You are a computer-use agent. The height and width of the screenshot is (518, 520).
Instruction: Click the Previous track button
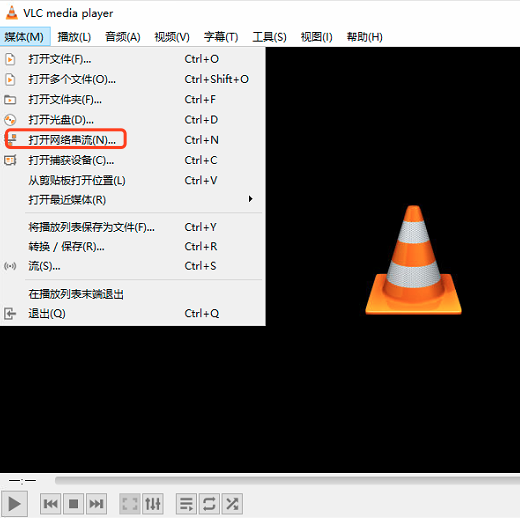click(50, 503)
